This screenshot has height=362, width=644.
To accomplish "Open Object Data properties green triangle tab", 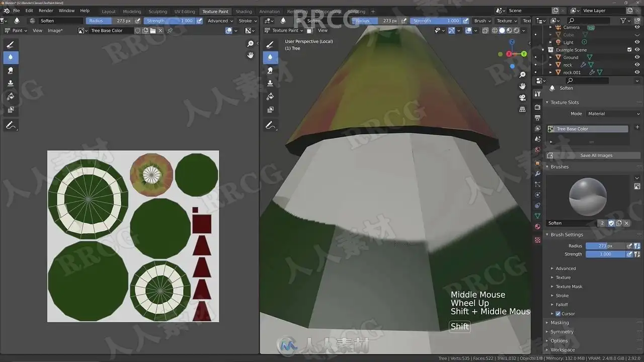I will click(537, 216).
